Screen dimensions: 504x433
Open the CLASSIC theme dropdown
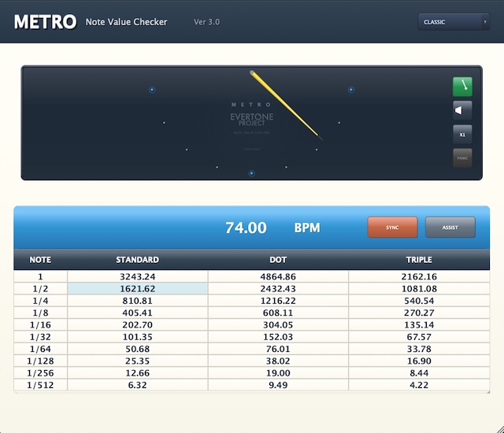[x=454, y=22]
